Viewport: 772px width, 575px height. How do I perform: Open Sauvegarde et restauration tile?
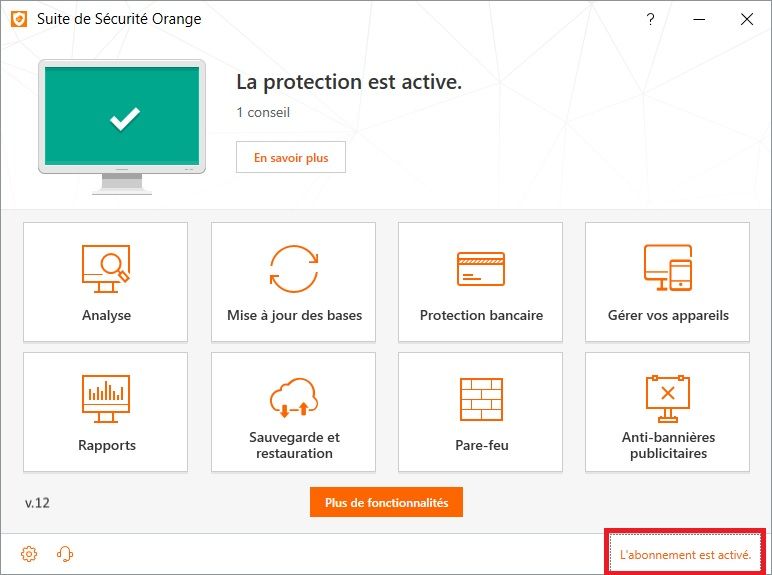(x=293, y=412)
